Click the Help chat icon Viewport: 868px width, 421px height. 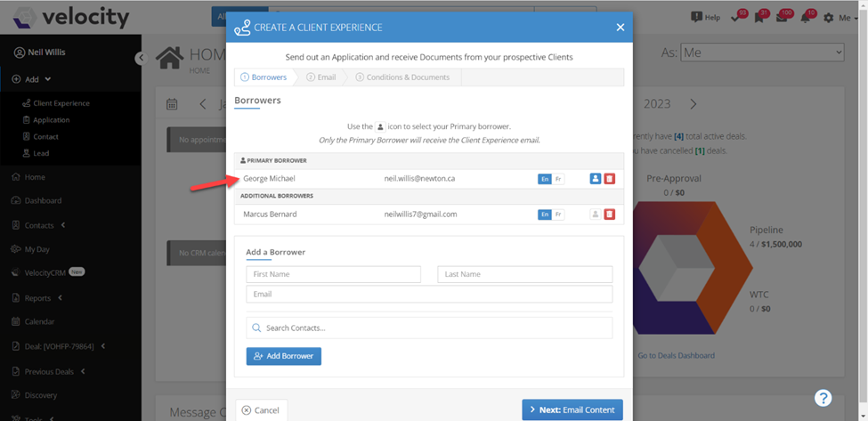pyautogui.click(x=706, y=17)
